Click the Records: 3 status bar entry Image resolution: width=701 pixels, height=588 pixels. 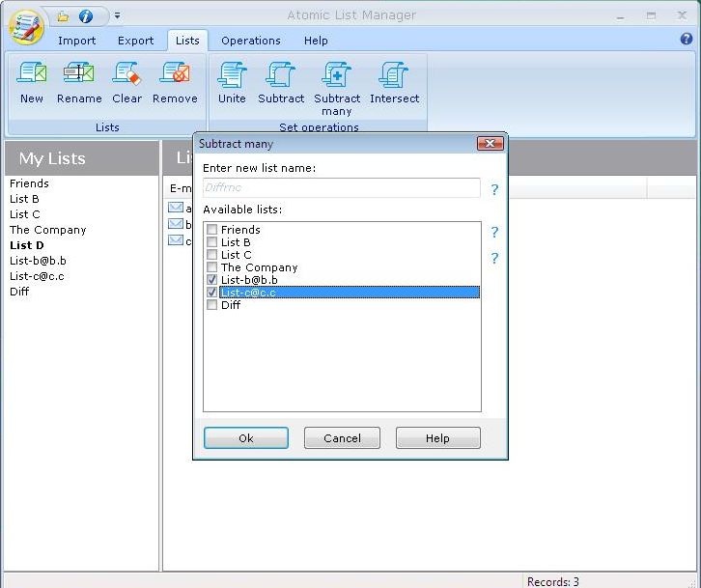(x=553, y=581)
